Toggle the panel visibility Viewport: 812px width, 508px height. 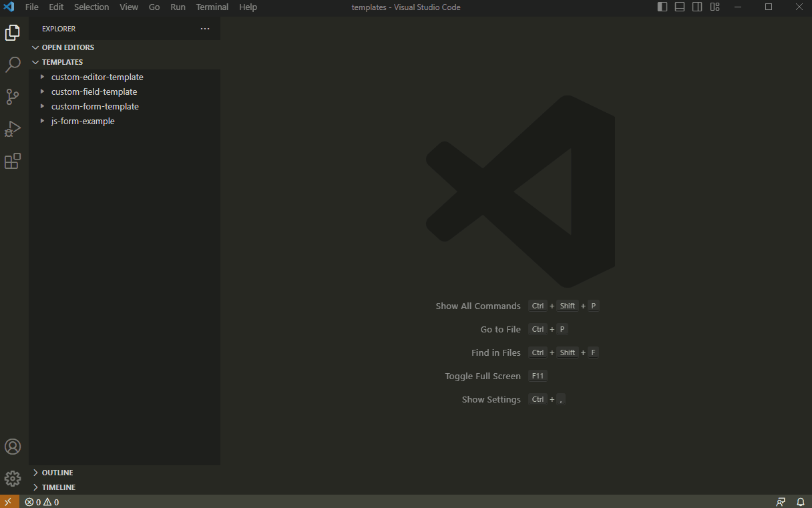click(x=679, y=7)
